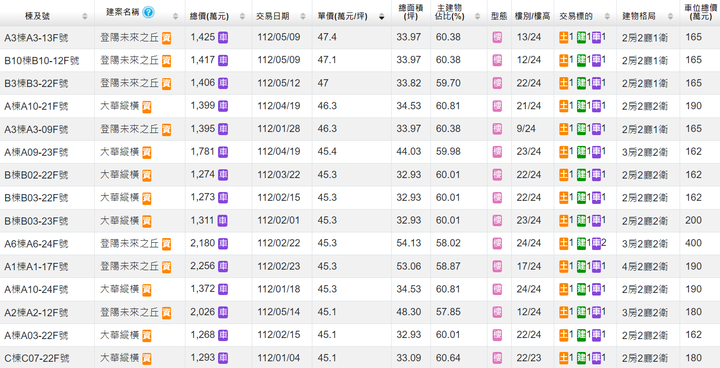720x368 pixels.
Task: Click the orange 買 icon in row B10棟B10-12F號
Action: (166, 61)
